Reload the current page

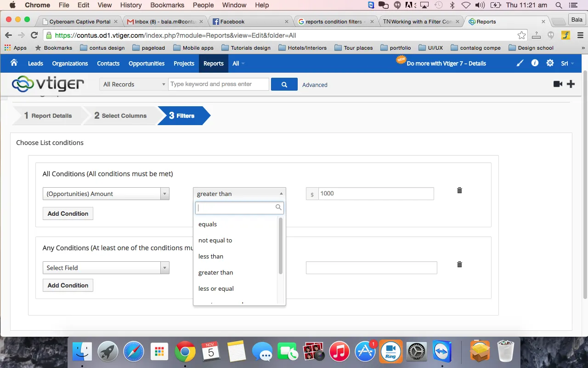(x=34, y=35)
